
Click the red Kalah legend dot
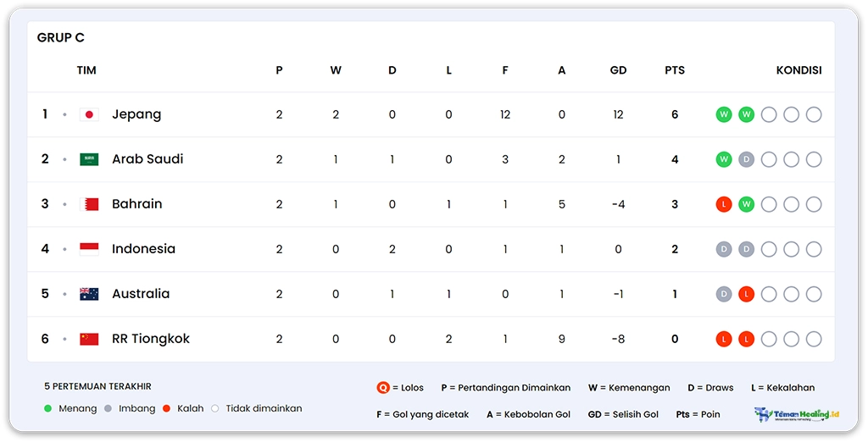click(167, 408)
